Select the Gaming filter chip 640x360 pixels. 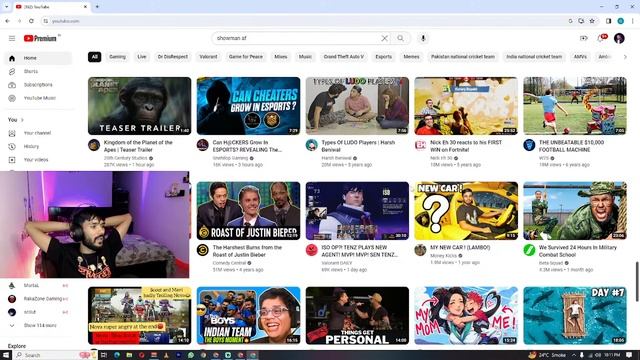[x=118, y=57]
